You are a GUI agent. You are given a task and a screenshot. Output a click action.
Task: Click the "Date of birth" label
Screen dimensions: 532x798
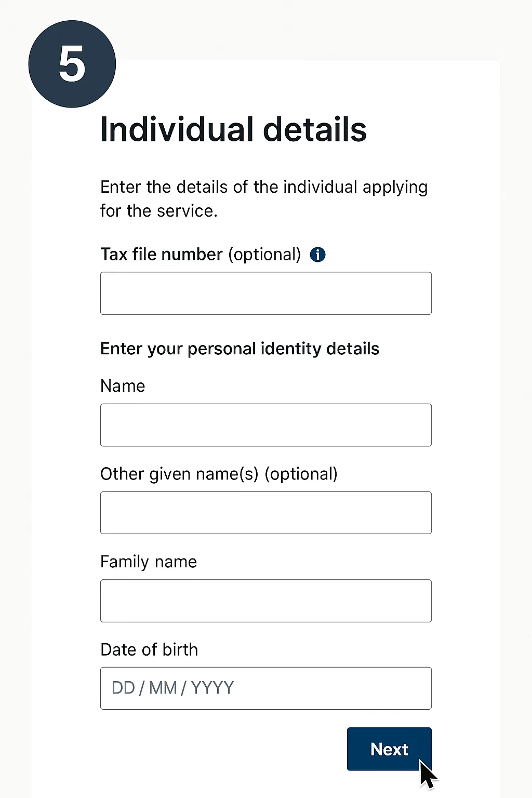[149, 649]
